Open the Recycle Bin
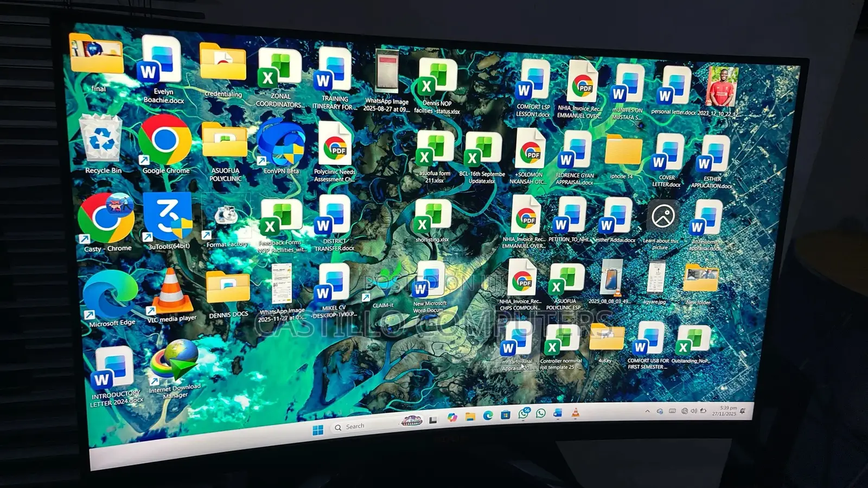The height and width of the screenshot is (488, 868). coord(101,144)
